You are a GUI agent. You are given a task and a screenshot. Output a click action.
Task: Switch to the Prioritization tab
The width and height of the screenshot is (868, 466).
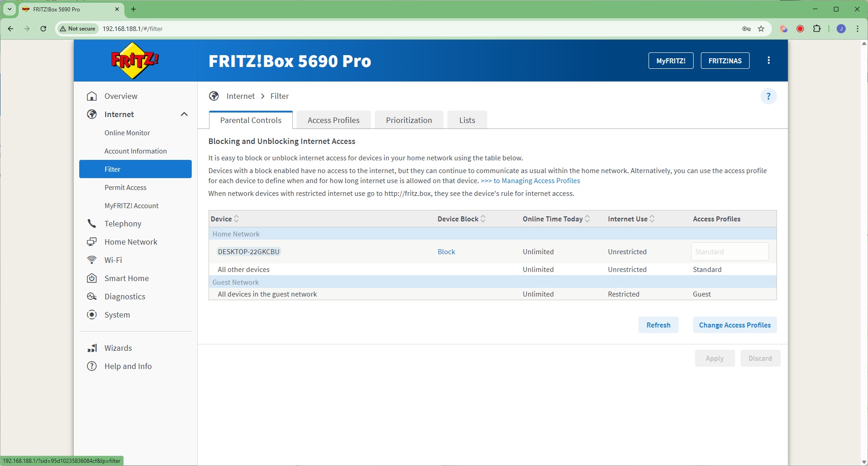[408, 120]
